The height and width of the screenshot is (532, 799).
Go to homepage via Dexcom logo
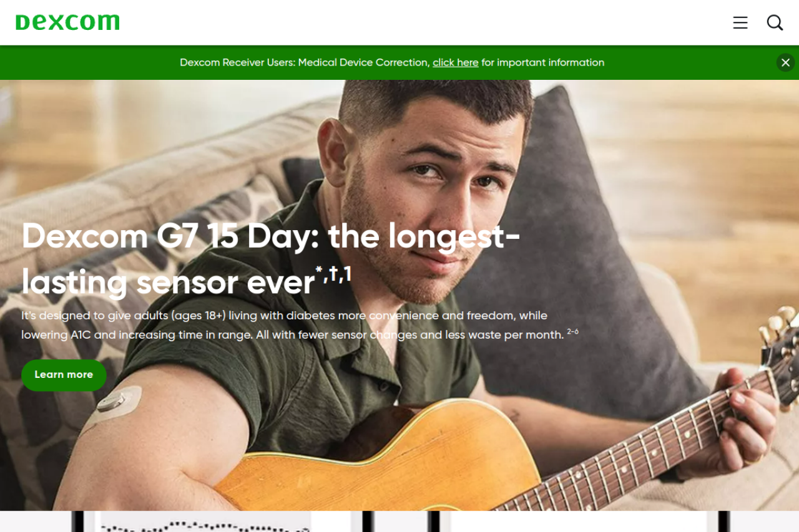click(x=67, y=22)
